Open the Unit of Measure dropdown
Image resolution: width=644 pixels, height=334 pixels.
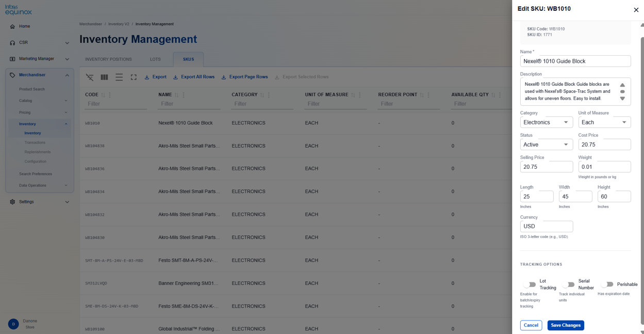(604, 122)
